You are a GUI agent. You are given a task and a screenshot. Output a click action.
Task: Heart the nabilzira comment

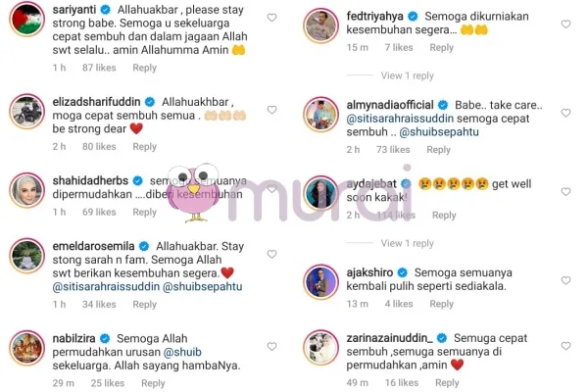(271, 346)
